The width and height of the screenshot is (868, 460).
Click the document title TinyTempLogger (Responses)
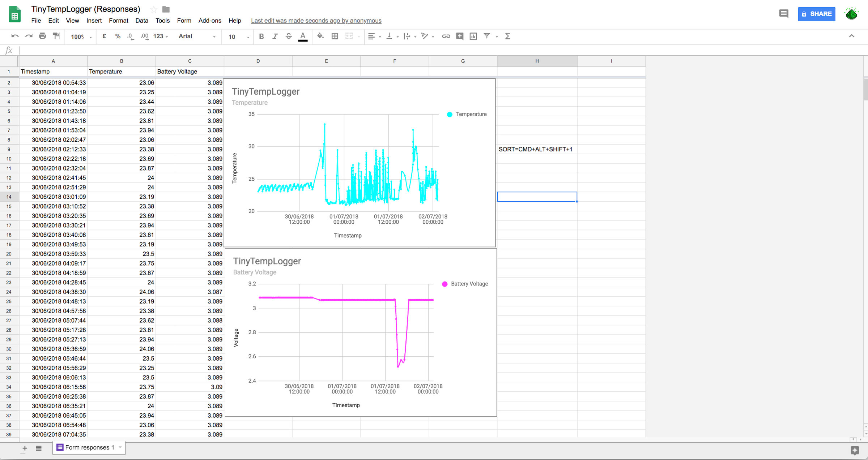pyautogui.click(x=86, y=9)
